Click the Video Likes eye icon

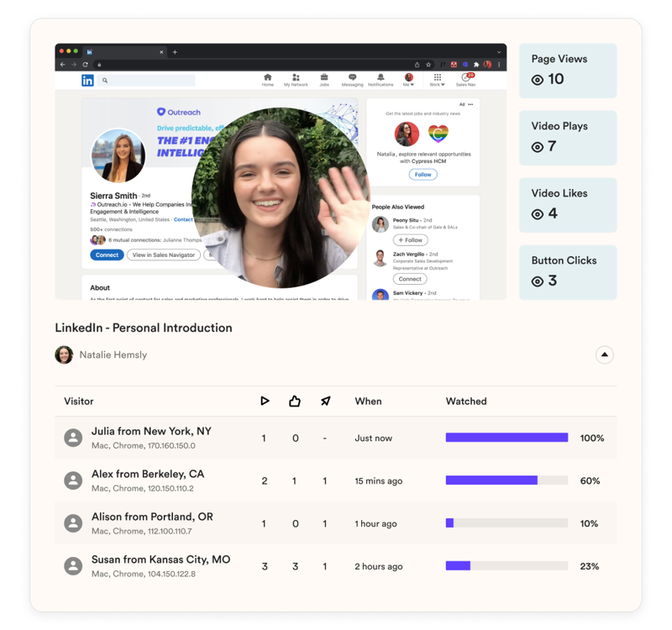538,214
